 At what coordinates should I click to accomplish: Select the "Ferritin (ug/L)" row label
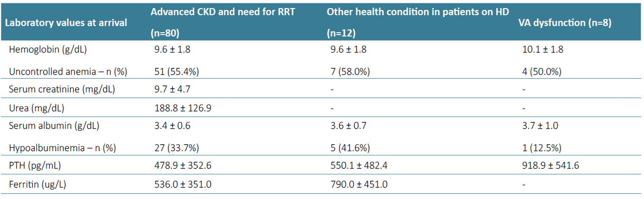(37, 184)
